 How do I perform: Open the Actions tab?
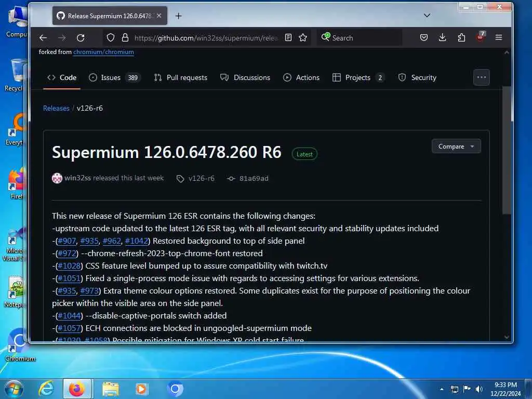(301, 78)
